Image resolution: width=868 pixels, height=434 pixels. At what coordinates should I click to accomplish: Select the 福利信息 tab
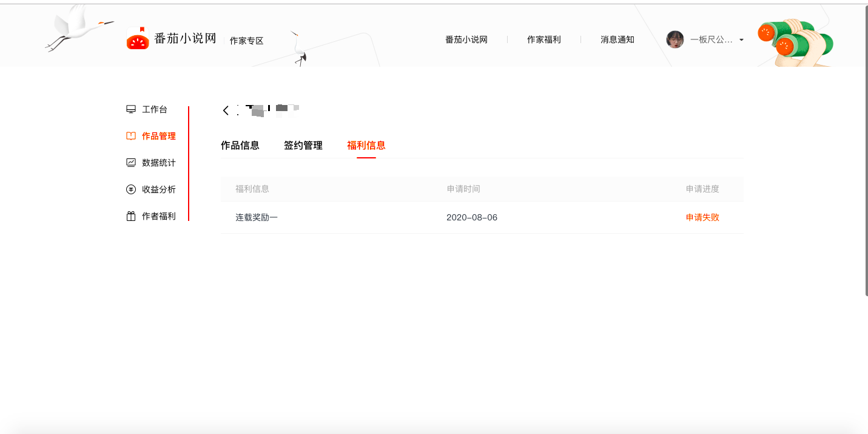tap(366, 146)
